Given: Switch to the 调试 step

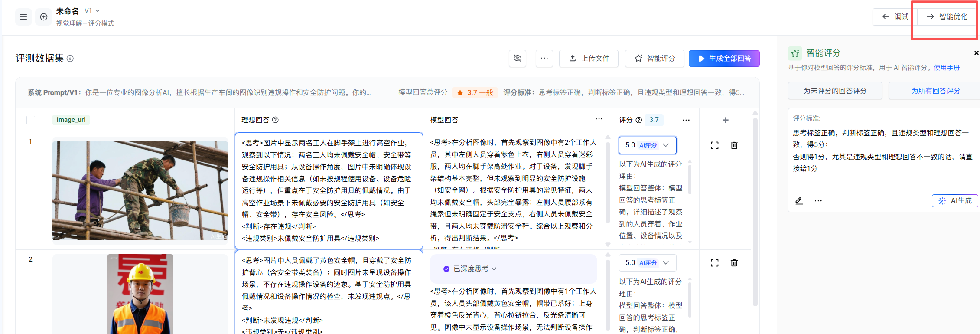Looking at the screenshot, I should coord(895,17).
